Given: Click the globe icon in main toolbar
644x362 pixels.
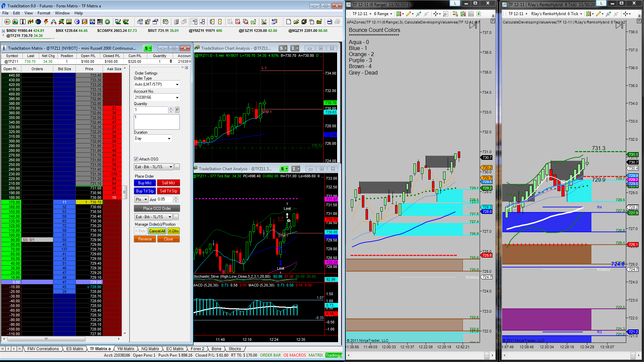Looking at the screenshot, I should click(107, 22).
